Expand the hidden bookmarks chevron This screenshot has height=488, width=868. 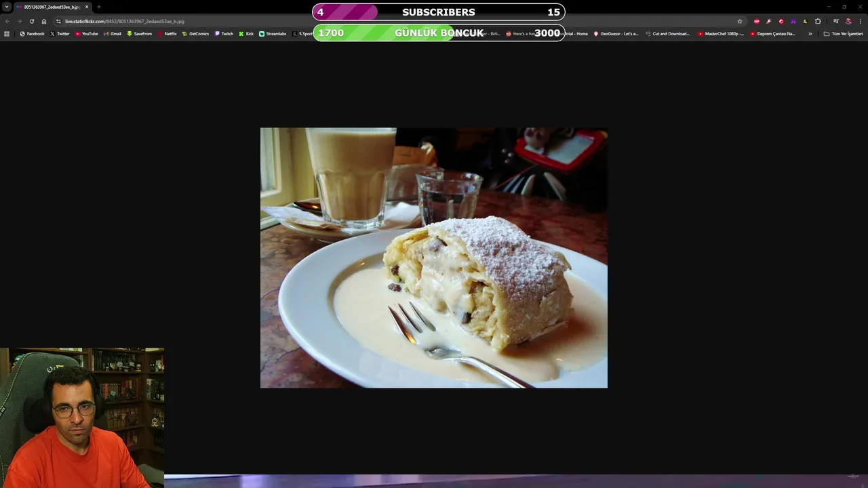coord(810,33)
